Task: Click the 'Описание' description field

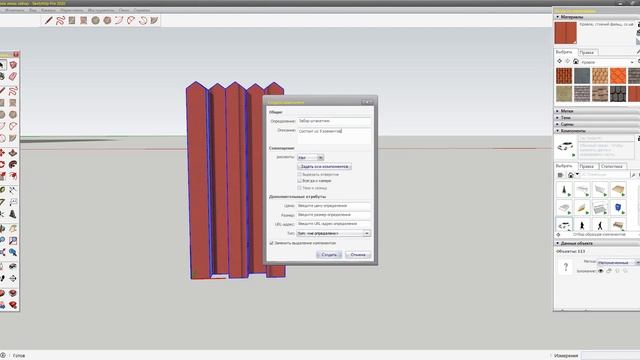Action: 334,136
